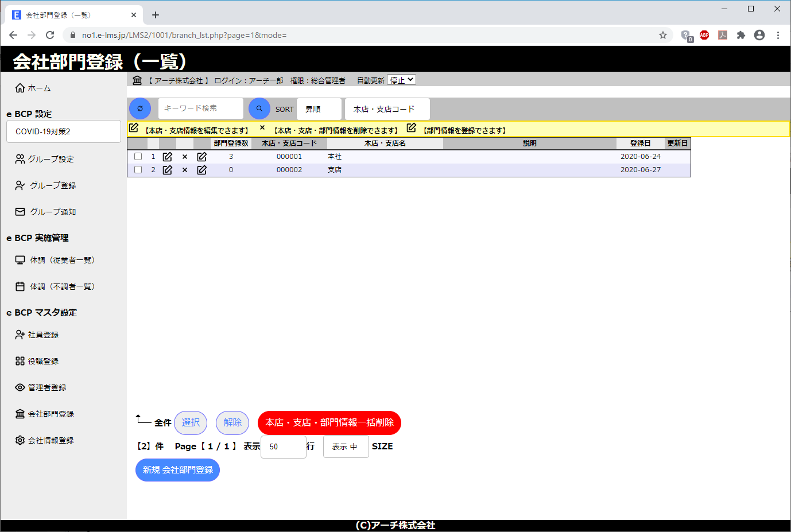791x532 pixels.
Task: Reload the page in browser
Action: [50, 35]
